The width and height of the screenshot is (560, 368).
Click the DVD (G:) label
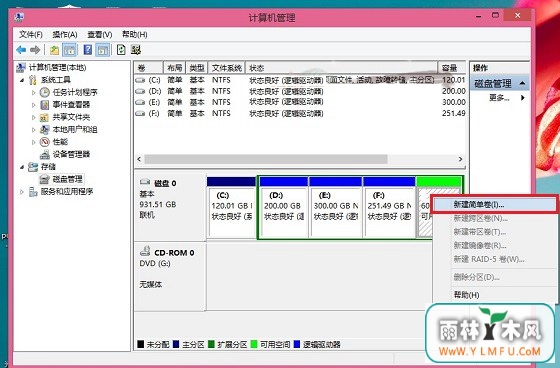point(155,264)
